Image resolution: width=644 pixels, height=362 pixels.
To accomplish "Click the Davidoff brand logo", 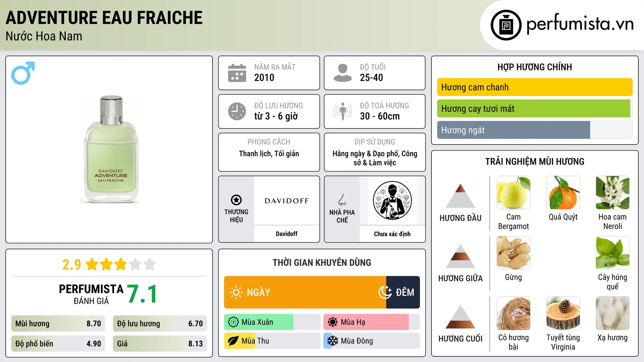I will [x=287, y=201].
